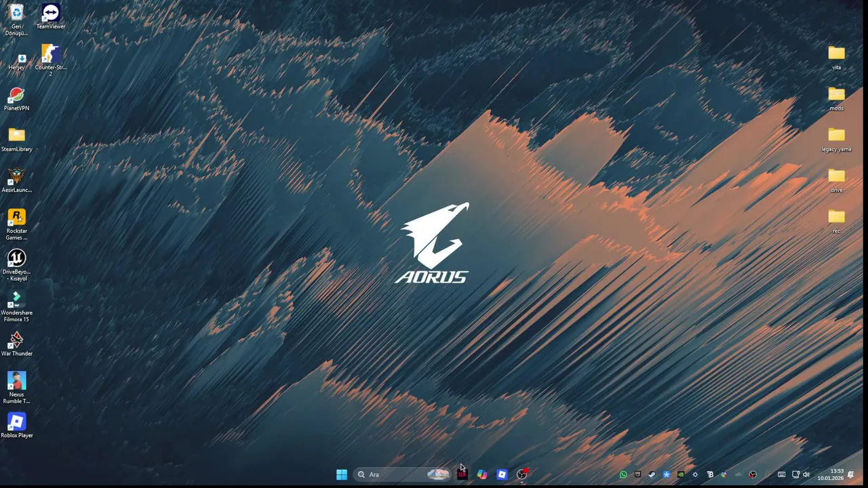This screenshot has width=868, height=488.
Task: Select the Rockstar Games launcher shortcut
Action: [16, 225]
